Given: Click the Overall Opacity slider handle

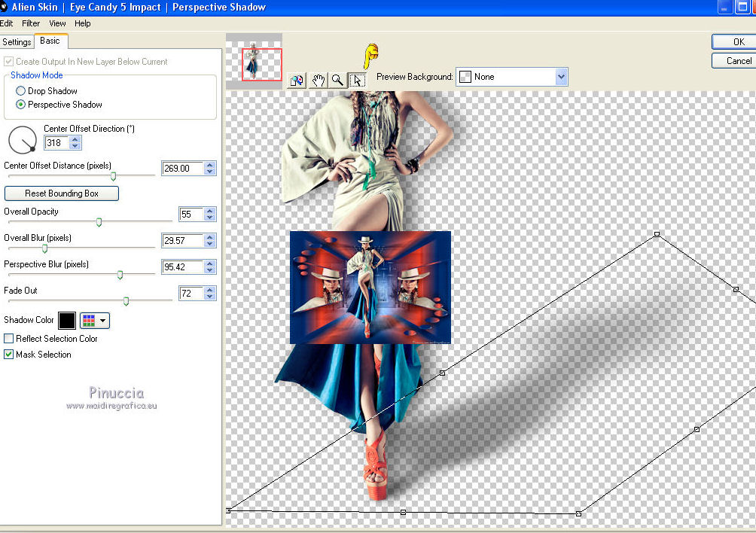Looking at the screenshot, I should (x=99, y=222).
